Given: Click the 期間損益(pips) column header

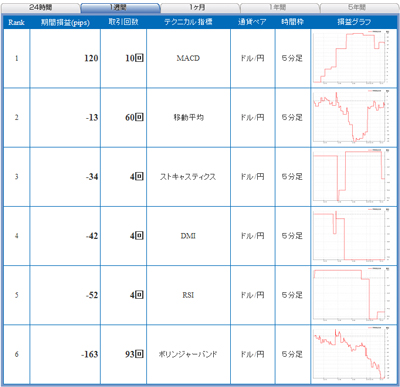Looking at the screenshot, I should [x=65, y=22].
